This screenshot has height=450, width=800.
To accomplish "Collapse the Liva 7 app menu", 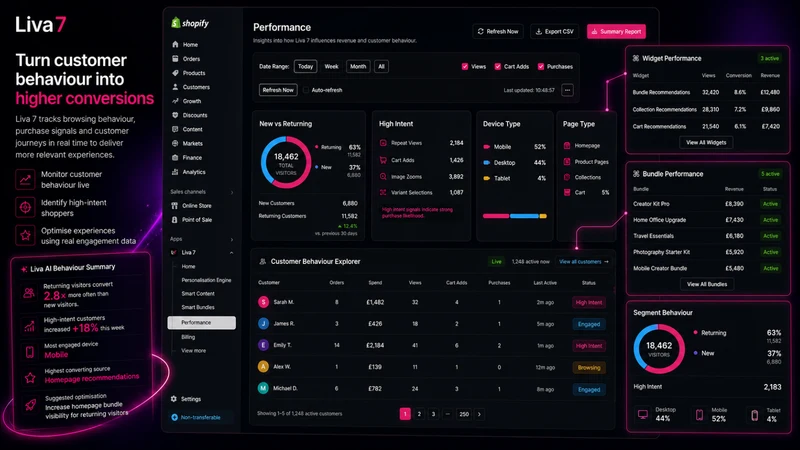I will pos(232,253).
